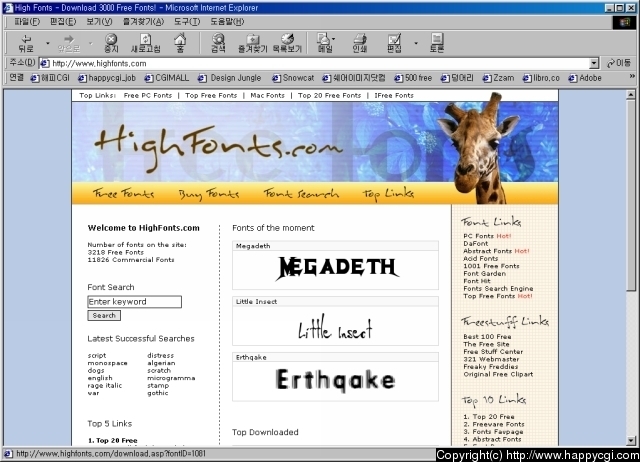Open the 도구(T) Tools menu
The width and height of the screenshot is (640, 462).
pyautogui.click(x=187, y=22)
